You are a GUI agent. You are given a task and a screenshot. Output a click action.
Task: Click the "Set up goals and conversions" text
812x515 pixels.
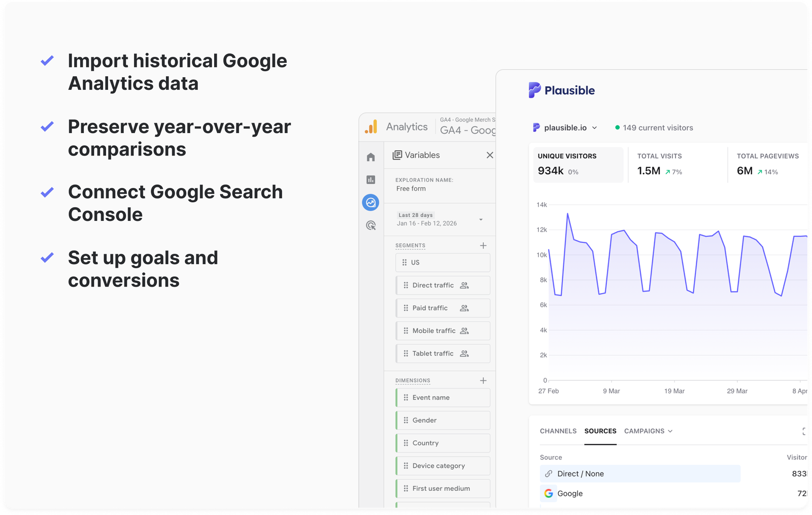[143, 269]
